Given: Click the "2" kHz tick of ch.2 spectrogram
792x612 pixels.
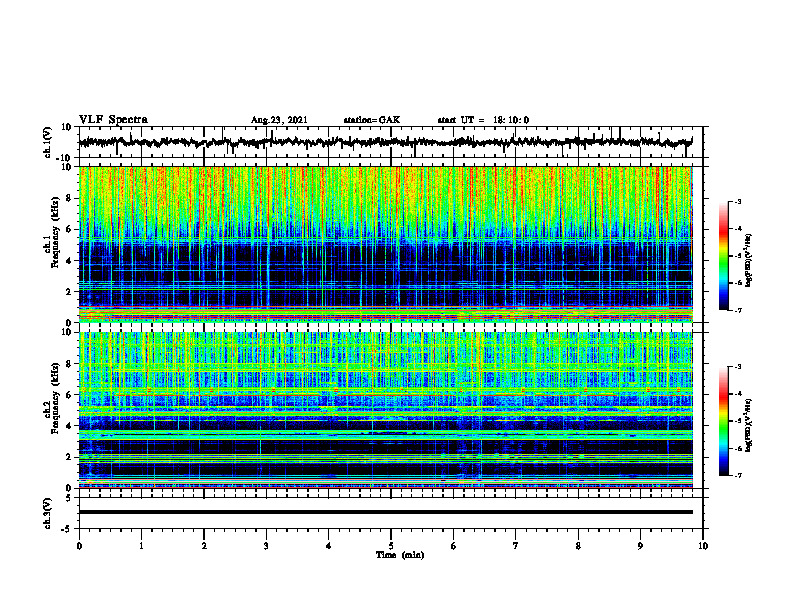Looking at the screenshot, I should (69, 457).
